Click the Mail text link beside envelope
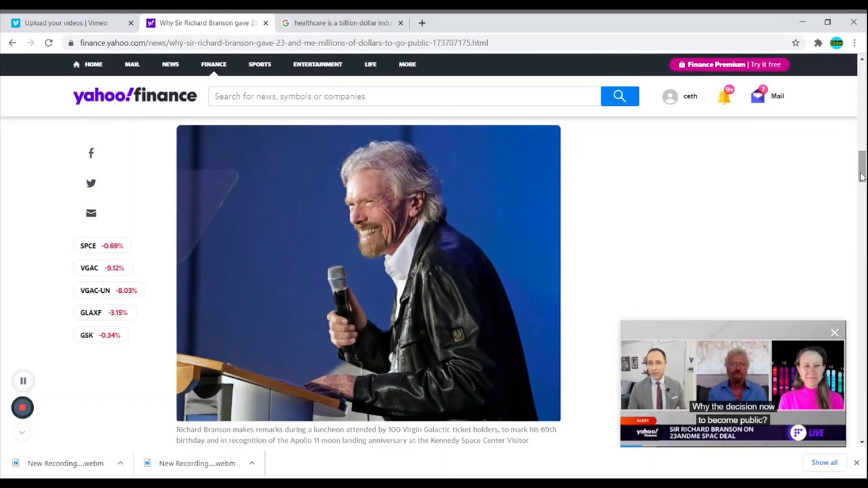868x488 pixels. pos(777,96)
